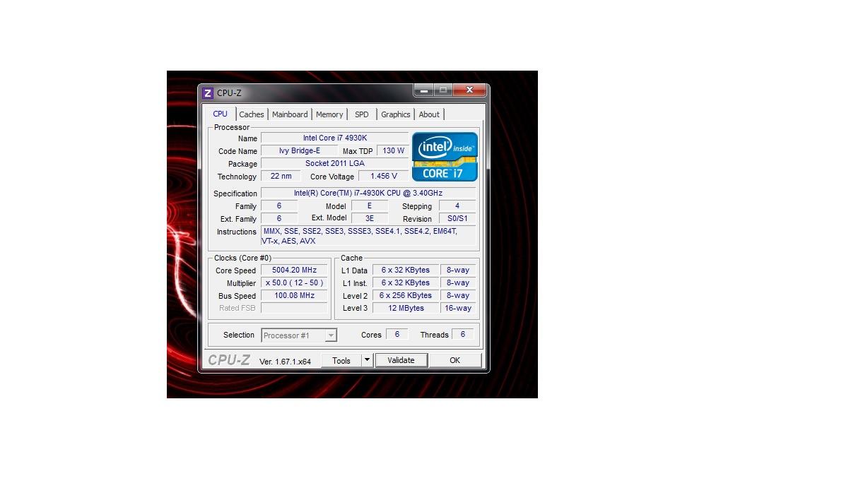Click the name field Intel Core i7 4930K
This screenshot has width=868, height=488.
click(x=335, y=138)
